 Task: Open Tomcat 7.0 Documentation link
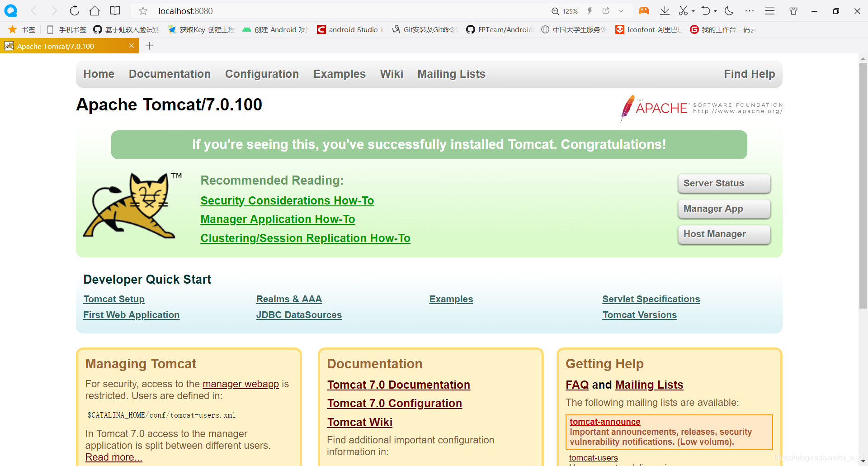coord(399,385)
